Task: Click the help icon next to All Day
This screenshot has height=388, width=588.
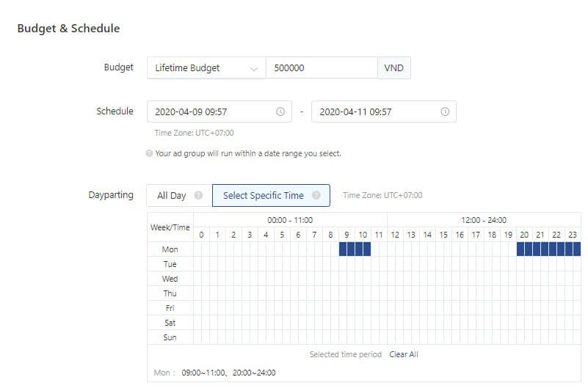Action: 198,196
